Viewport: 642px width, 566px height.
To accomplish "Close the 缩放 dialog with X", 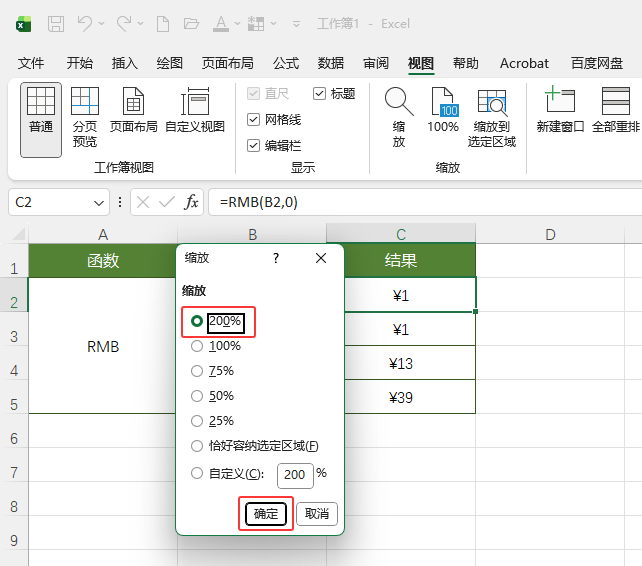I will click(x=321, y=258).
